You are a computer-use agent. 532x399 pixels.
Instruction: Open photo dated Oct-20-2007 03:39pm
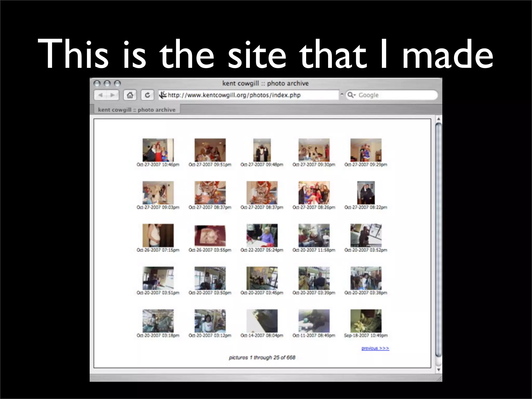[314, 278]
